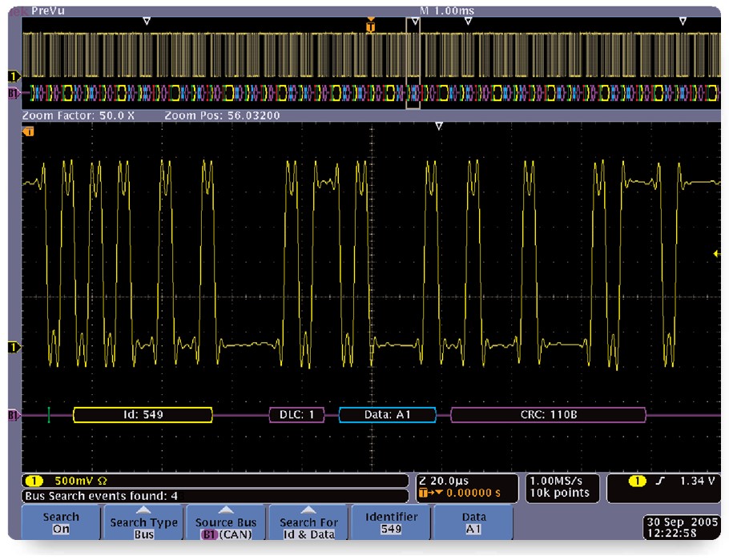The image size is (729, 560).
Task: Click the CRC: 110B decoded field
Action: click(x=548, y=415)
